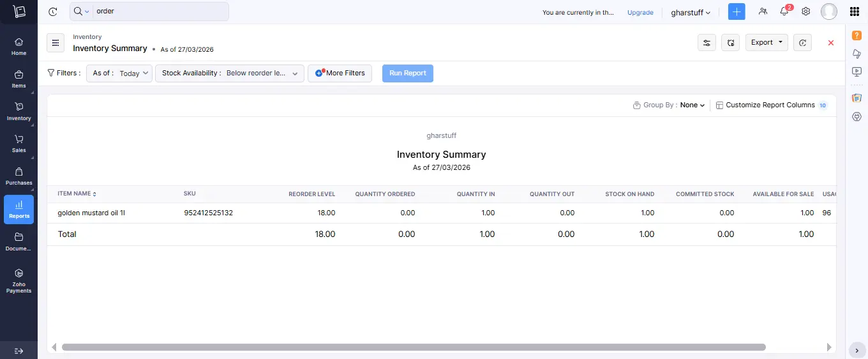
Task: Expand the sidebar with the arrow icon
Action: point(19,351)
